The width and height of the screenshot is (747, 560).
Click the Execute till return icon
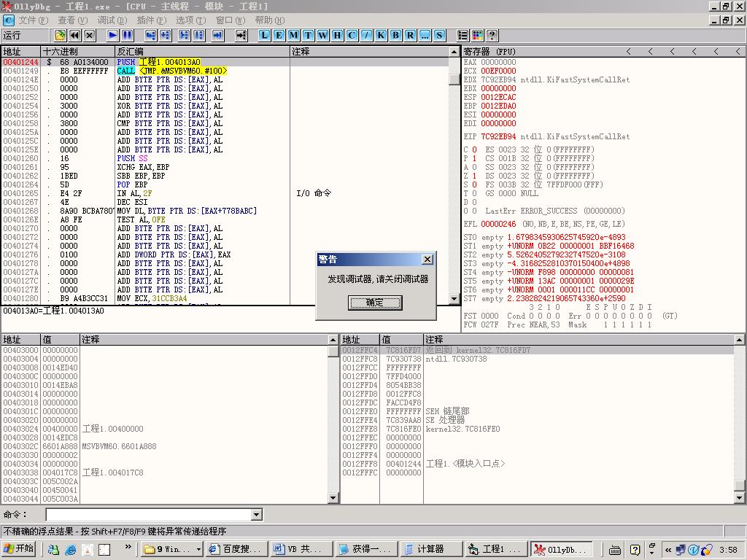pos(217,35)
